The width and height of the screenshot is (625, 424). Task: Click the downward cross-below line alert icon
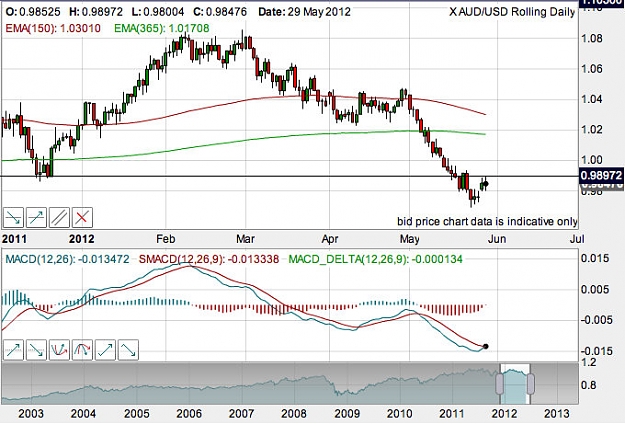(13, 218)
